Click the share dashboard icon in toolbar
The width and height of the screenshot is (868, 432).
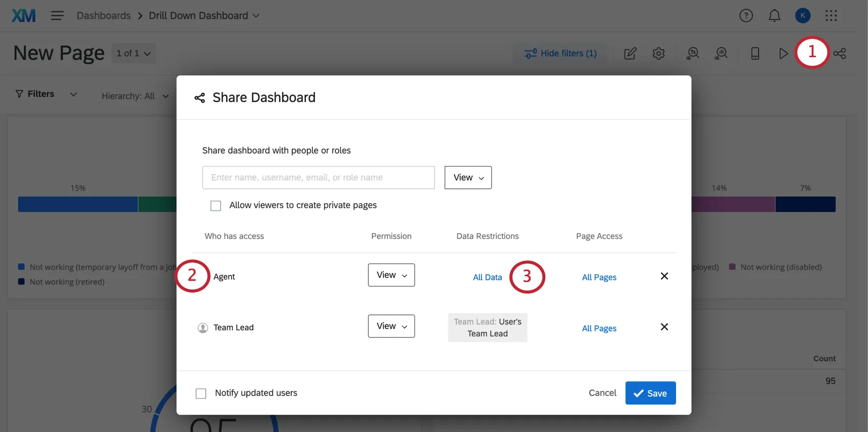point(840,54)
